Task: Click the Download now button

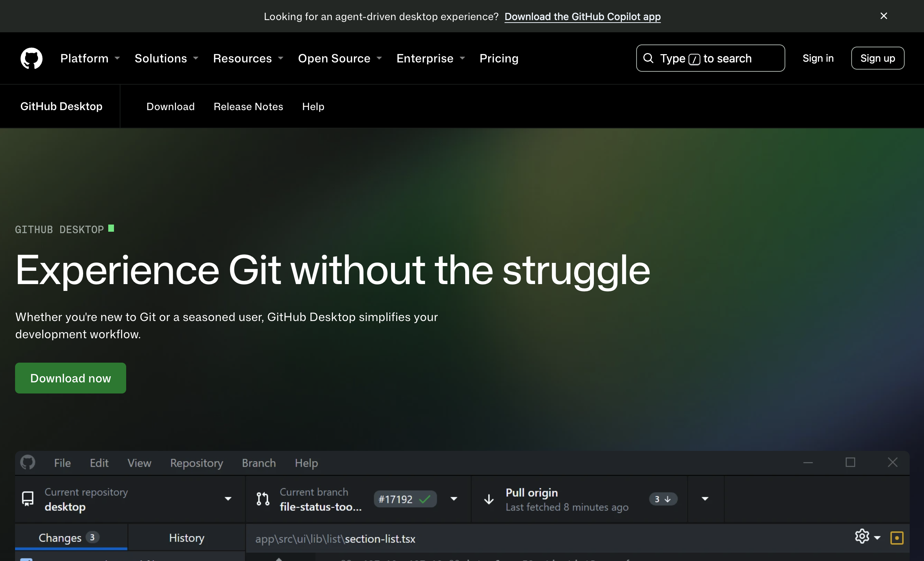Action: [71, 378]
